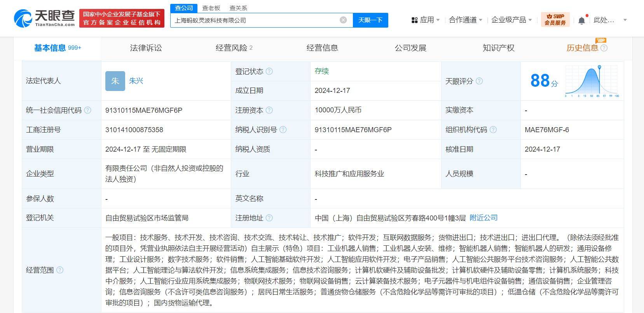The width and height of the screenshot is (644, 313).
Task: Click the 附近公司 link
Action: coord(483,218)
